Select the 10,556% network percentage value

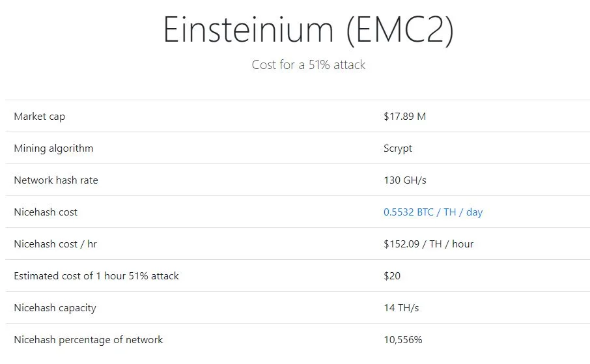(403, 340)
